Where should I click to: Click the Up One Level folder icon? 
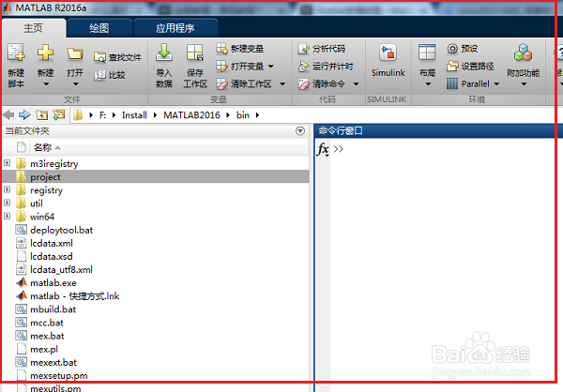coord(41,114)
